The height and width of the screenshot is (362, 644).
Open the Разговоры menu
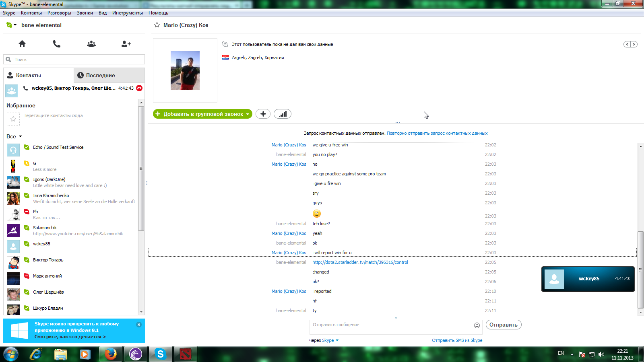click(x=59, y=13)
